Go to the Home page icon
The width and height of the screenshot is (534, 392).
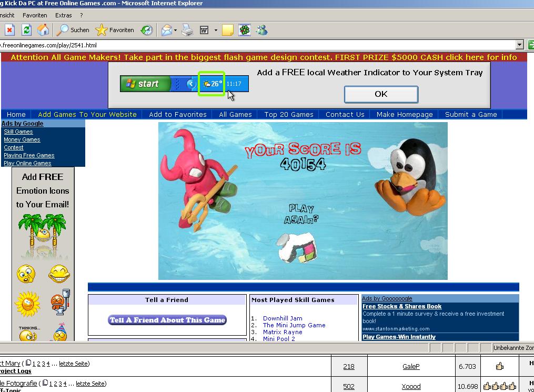[x=43, y=30]
